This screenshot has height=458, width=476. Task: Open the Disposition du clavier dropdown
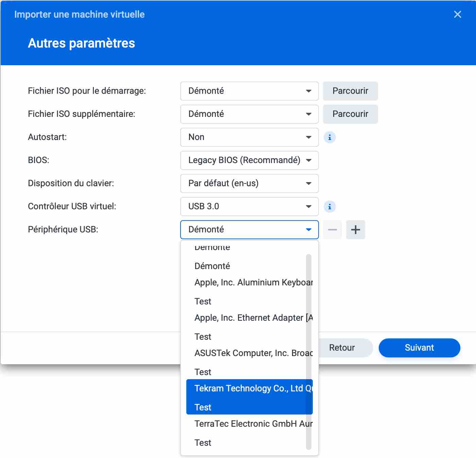click(x=249, y=183)
